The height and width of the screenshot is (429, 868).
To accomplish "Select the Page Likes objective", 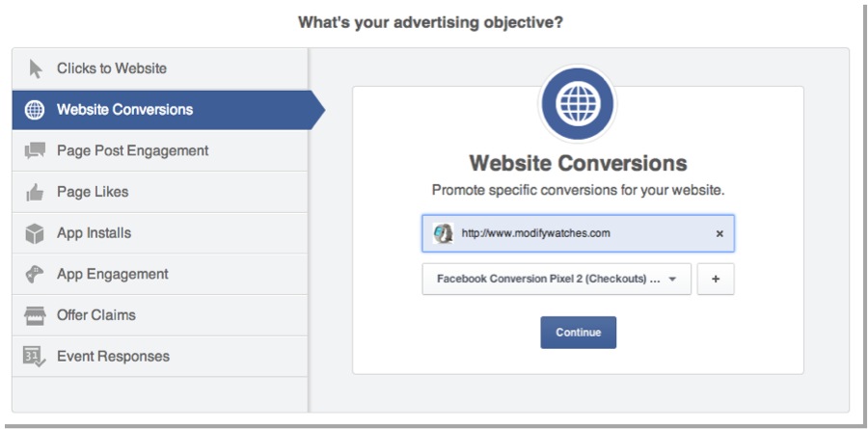I will (93, 192).
